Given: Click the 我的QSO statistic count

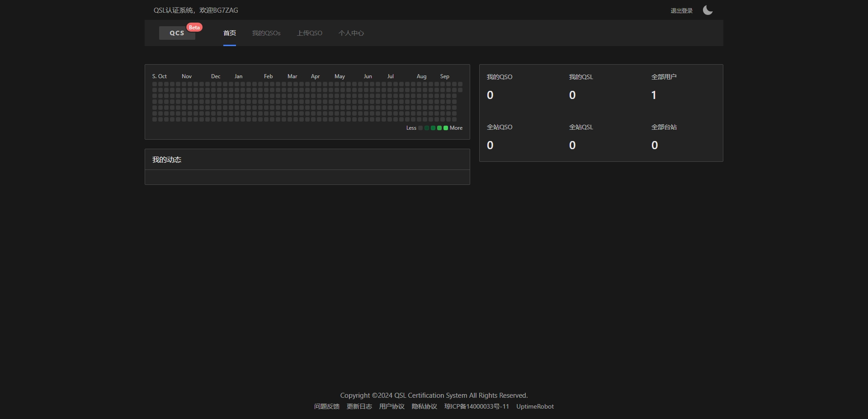Looking at the screenshot, I should pos(490,95).
